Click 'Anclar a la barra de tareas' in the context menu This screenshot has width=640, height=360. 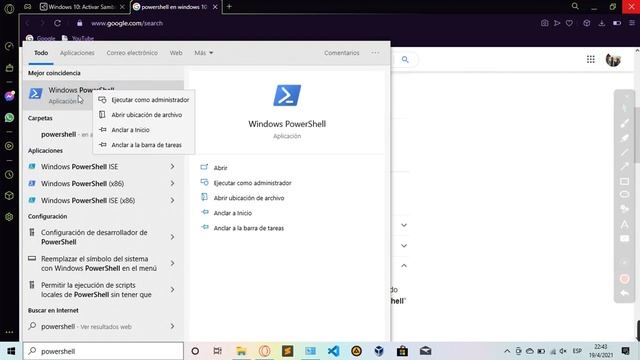[144, 145]
